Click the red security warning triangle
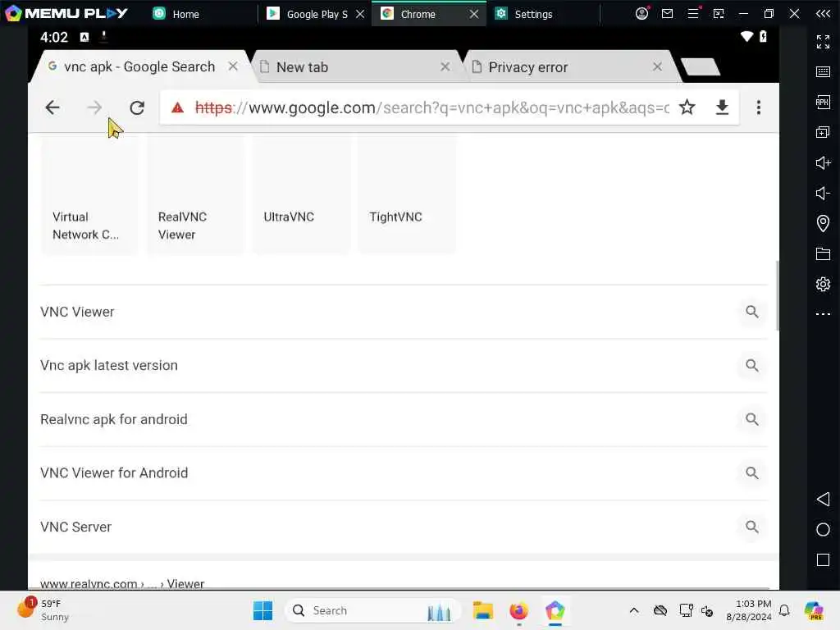This screenshot has height=630, width=840. [177, 108]
